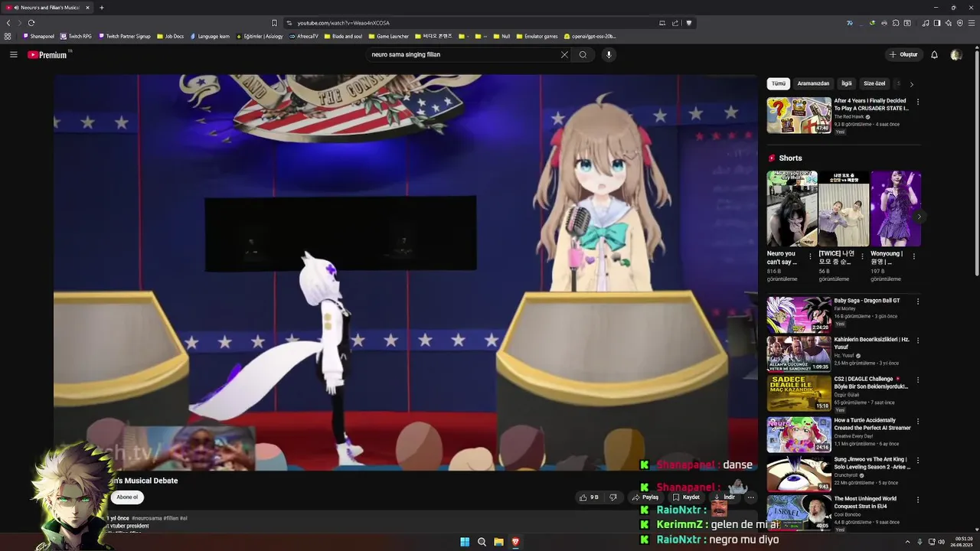Show next Shorts with arrow
The height and width of the screenshot is (551, 980).
(x=919, y=217)
